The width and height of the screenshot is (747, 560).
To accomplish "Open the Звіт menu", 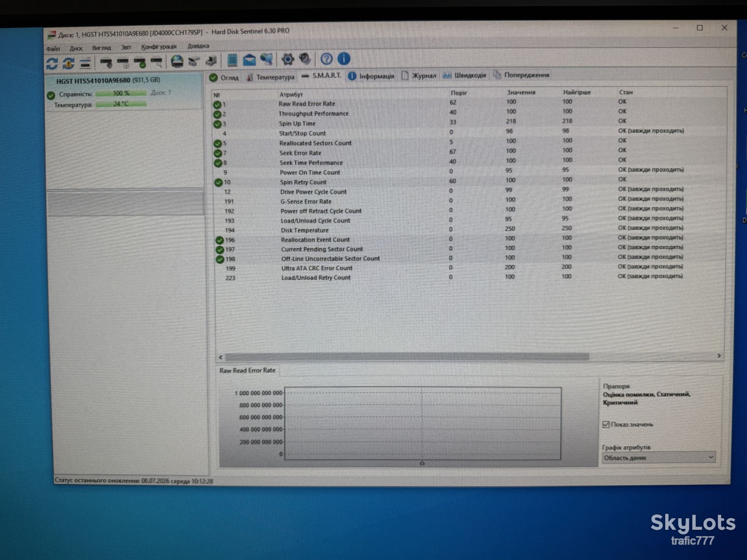I will pyautogui.click(x=126, y=47).
